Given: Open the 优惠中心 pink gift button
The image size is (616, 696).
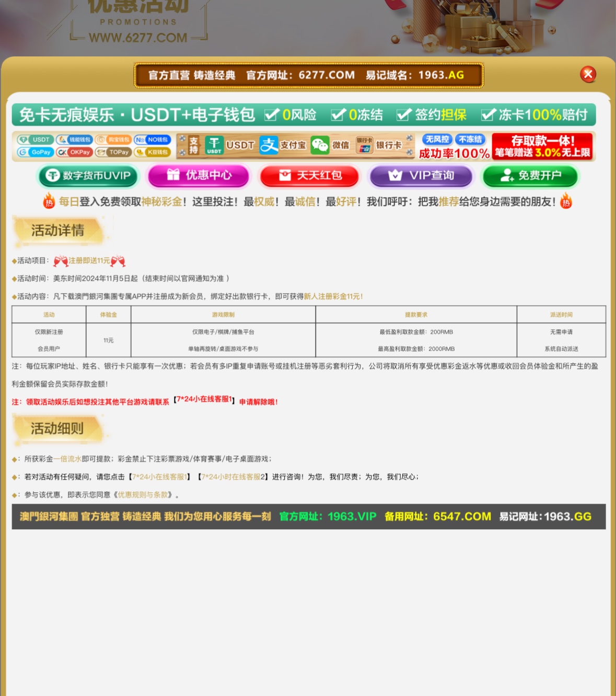Looking at the screenshot, I should click(x=199, y=176).
